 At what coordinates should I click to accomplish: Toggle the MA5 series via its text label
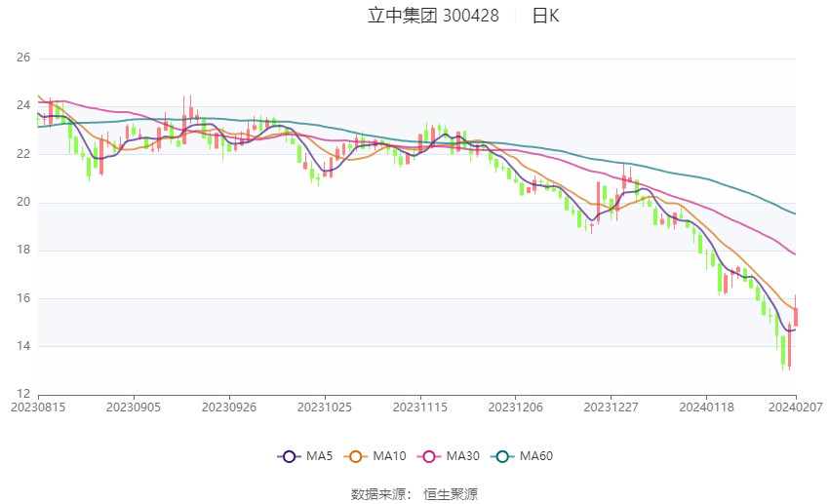318,456
